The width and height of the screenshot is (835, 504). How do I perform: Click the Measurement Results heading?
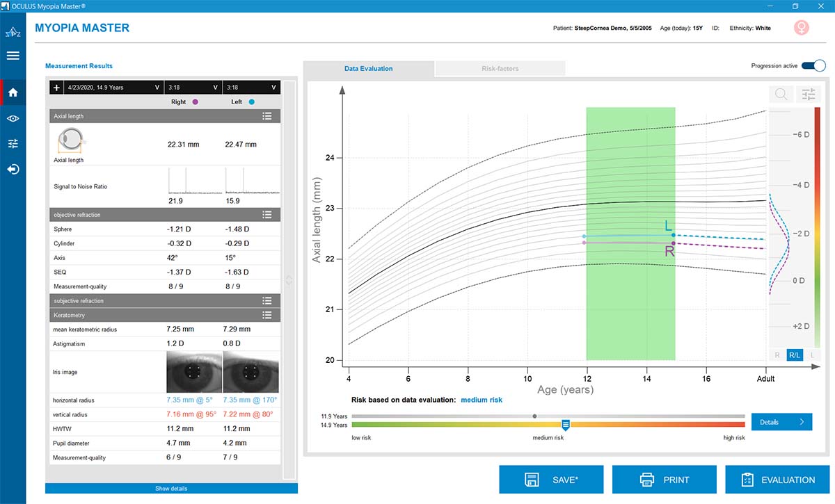(79, 66)
